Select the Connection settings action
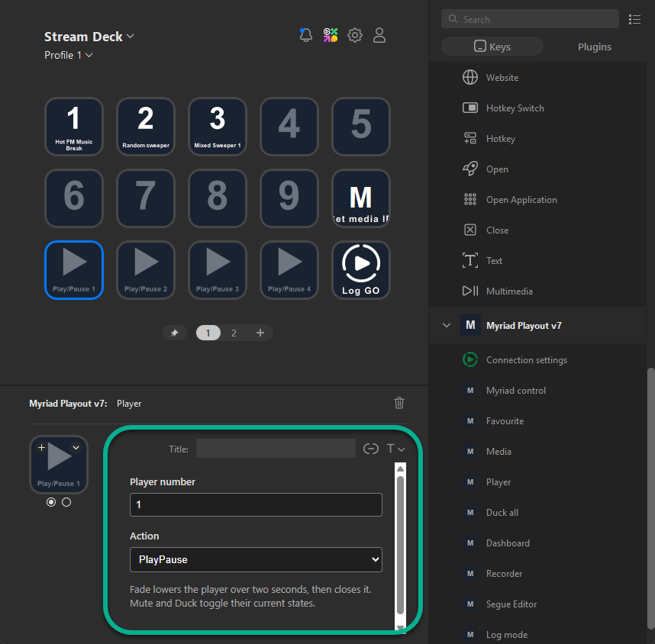Image resolution: width=655 pixels, height=644 pixels. click(x=526, y=360)
